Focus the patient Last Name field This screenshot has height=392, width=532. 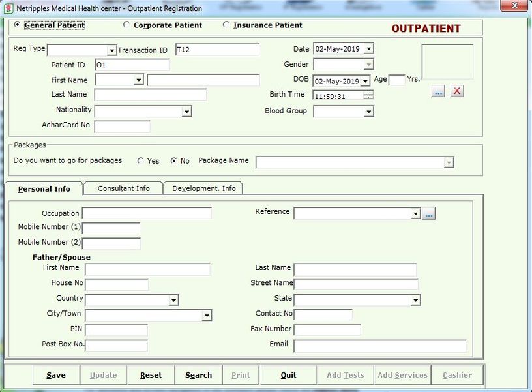pos(151,95)
